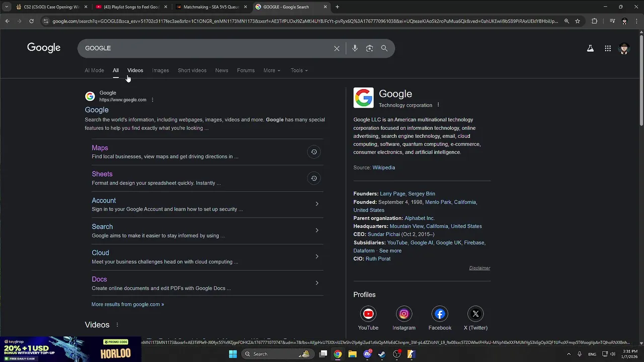Switch to News search tab

click(x=222, y=70)
